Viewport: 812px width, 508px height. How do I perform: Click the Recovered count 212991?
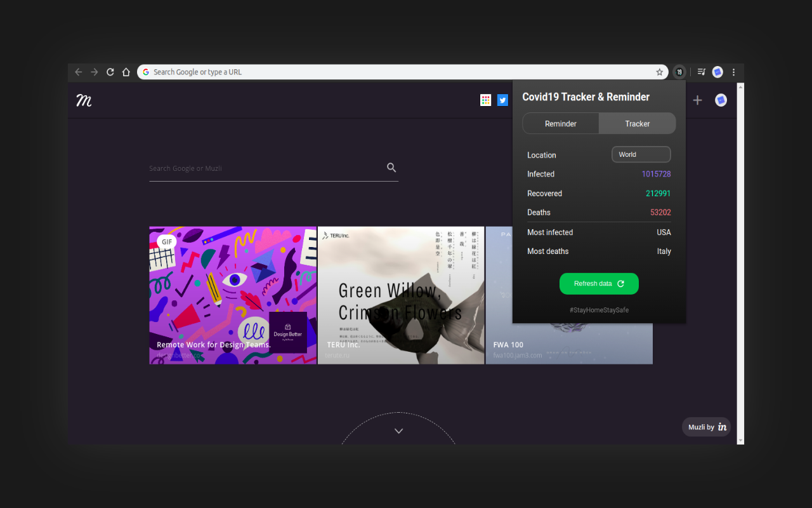point(658,194)
